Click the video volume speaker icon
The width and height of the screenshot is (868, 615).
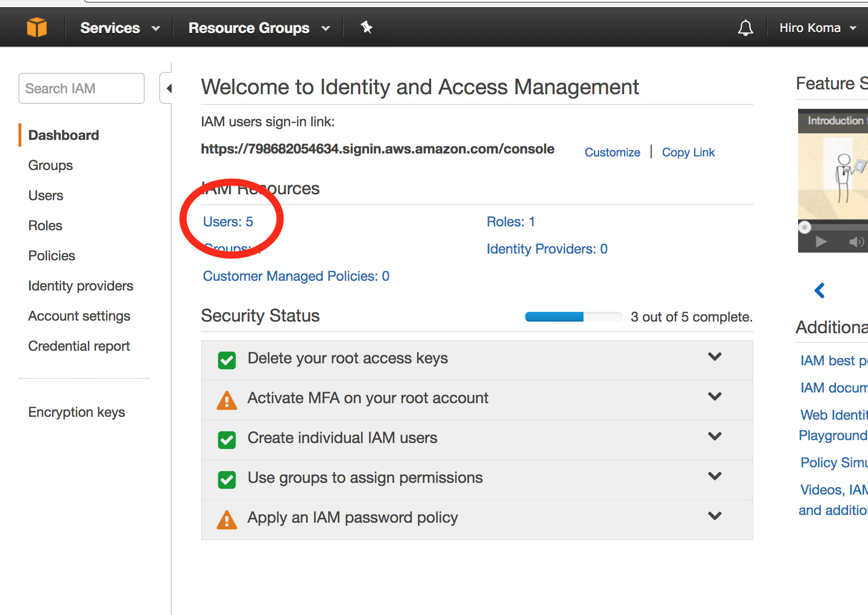857,242
